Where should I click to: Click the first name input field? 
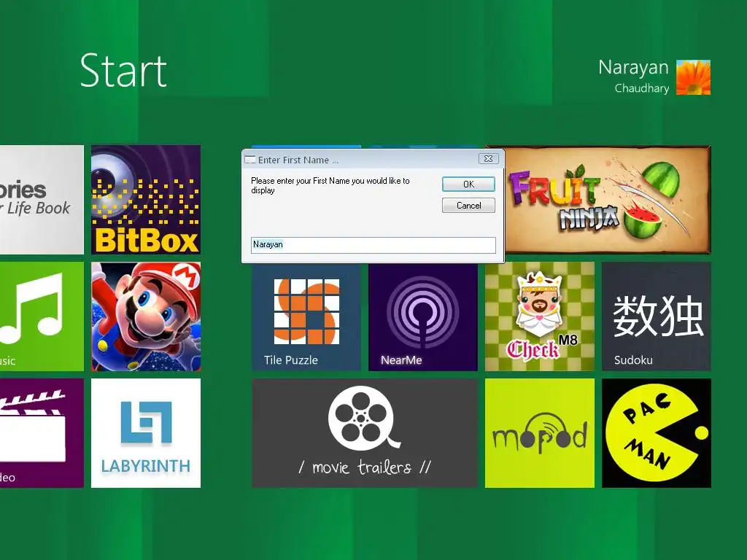tap(373, 245)
